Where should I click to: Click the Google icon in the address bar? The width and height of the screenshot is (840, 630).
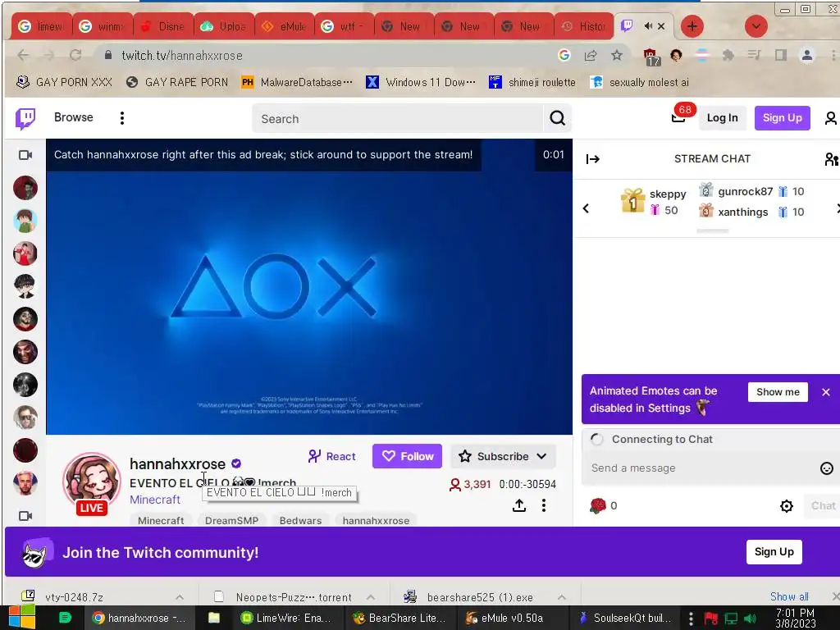564,55
